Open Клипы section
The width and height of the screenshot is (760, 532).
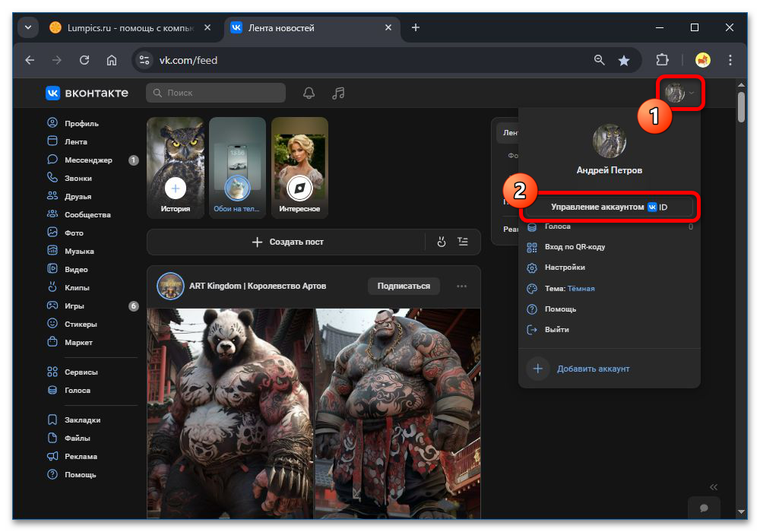(x=68, y=287)
